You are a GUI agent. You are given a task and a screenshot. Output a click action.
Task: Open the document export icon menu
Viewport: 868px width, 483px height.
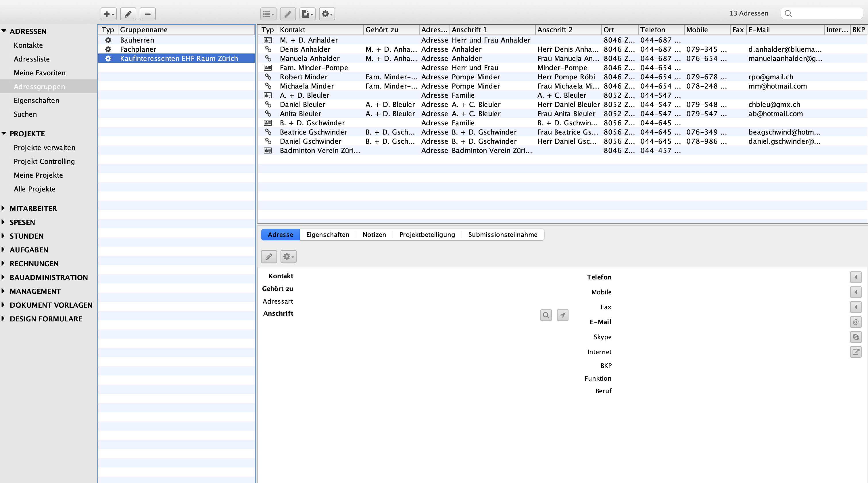coord(307,14)
